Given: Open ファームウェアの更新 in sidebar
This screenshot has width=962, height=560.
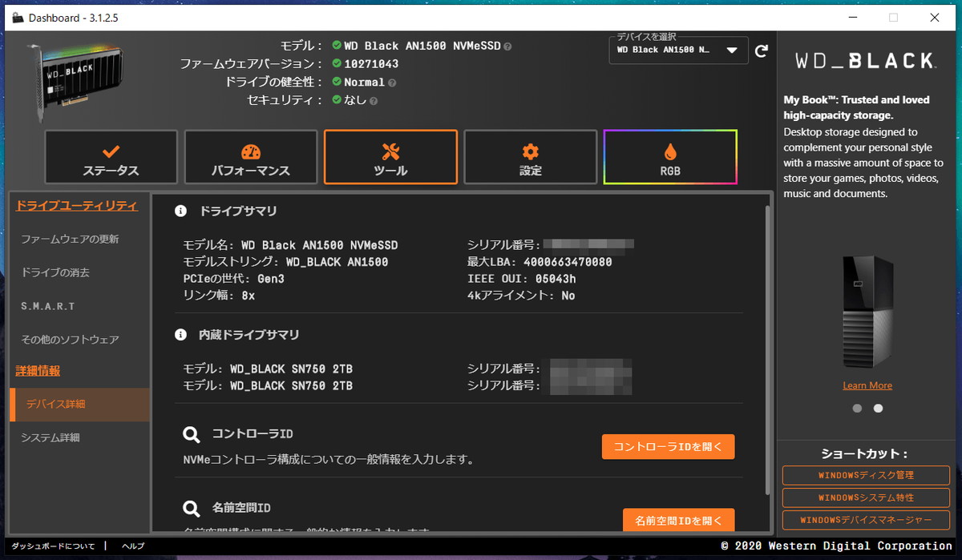Looking at the screenshot, I should [x=71, y=239].
